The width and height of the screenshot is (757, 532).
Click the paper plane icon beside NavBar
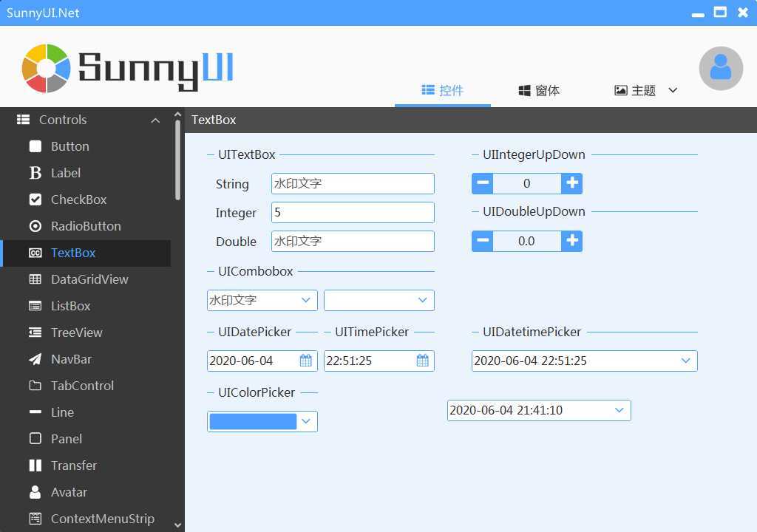click(x=35, y=358)
